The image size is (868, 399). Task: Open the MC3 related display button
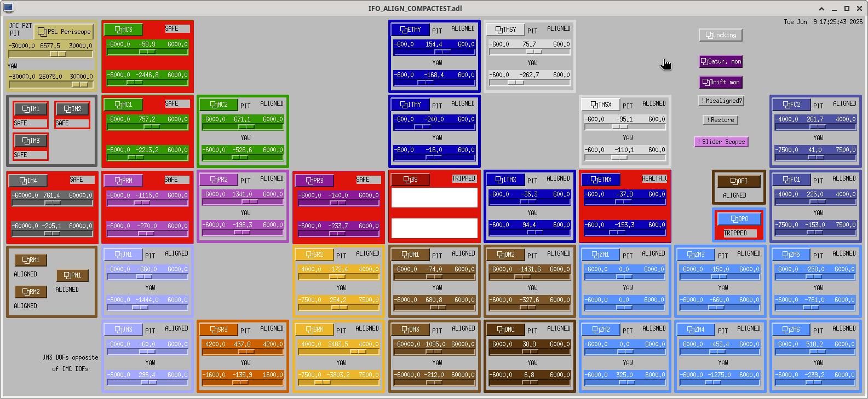tap(123, 30)
